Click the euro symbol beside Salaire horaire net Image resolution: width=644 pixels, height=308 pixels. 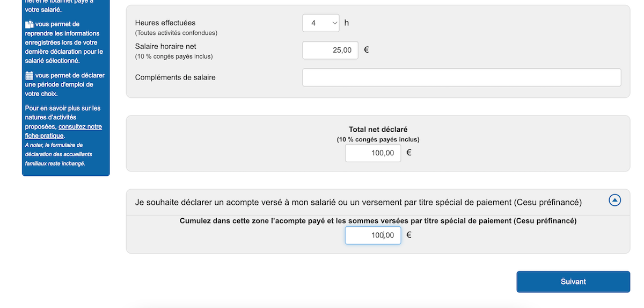pos(367,50)
